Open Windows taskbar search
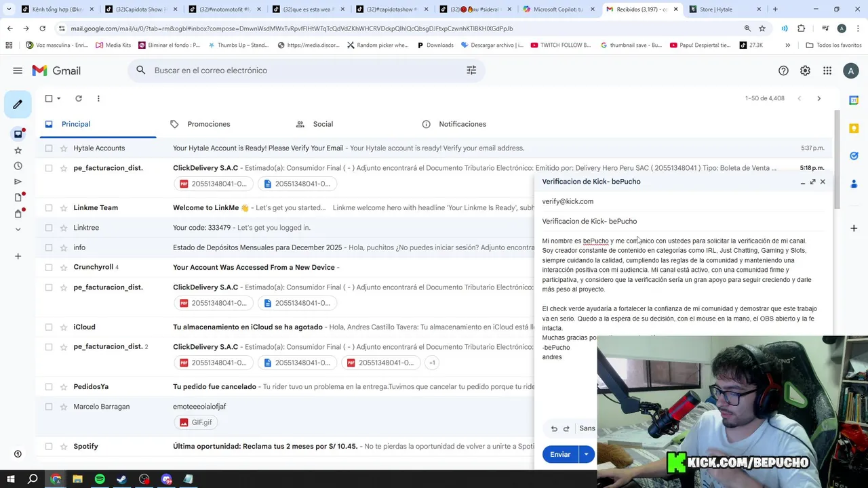 (33, 479)
